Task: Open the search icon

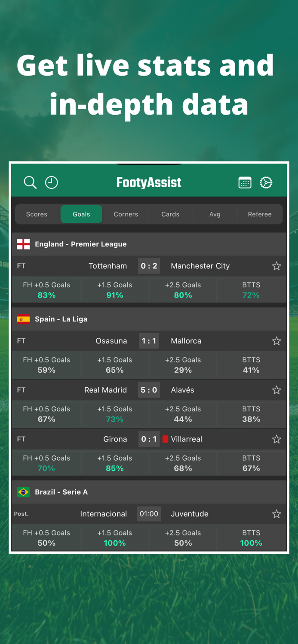Action: [30, 182]
